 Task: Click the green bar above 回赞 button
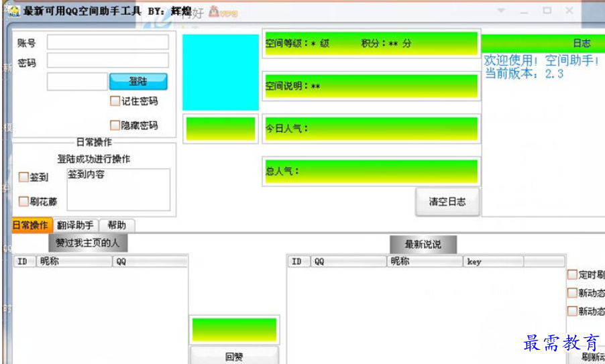234,330
